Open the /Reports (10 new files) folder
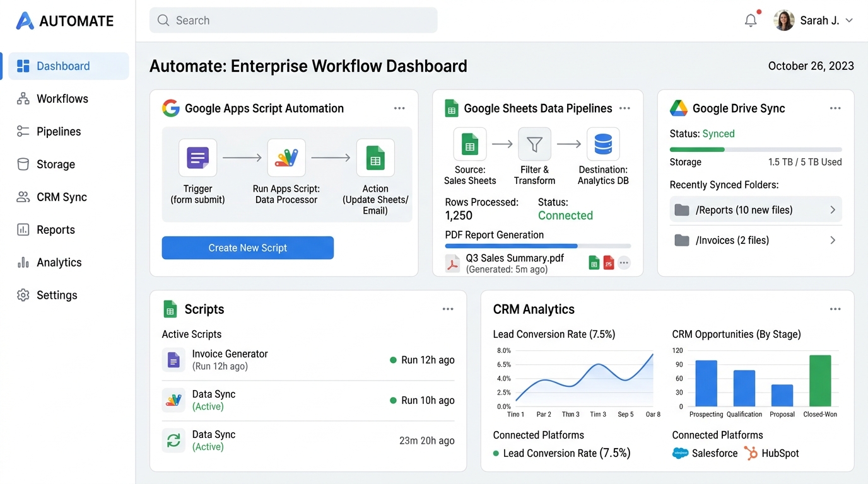This screenshot has width=868, height=484. (x=756, y=210)
